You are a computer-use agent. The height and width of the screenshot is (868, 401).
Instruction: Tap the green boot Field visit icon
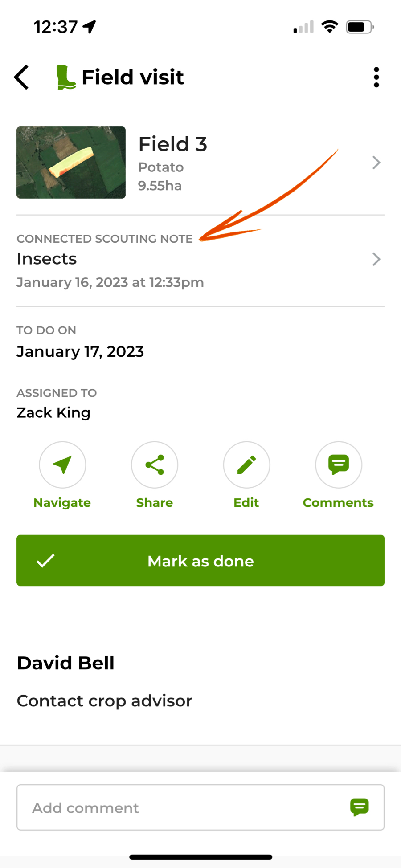[x=65, y=77]
